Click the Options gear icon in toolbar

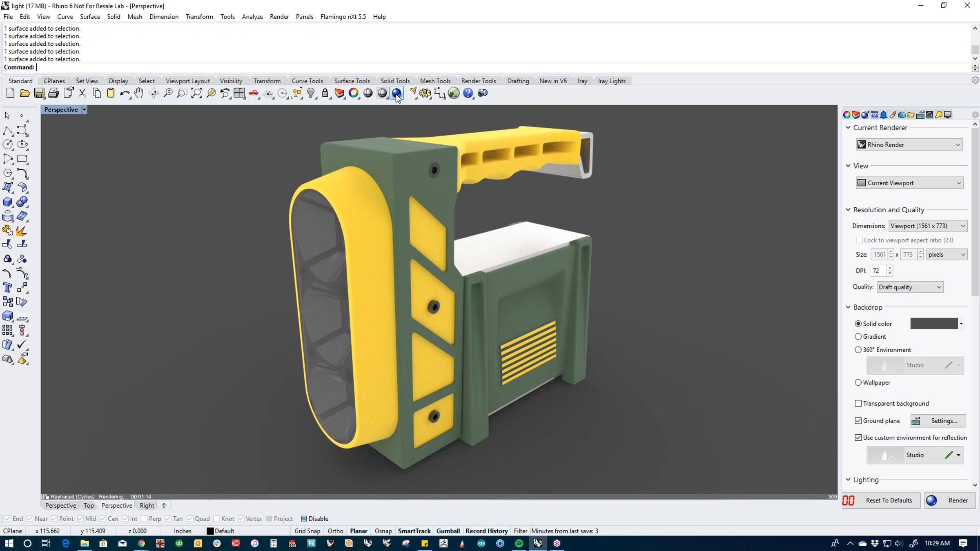[425, 93]
